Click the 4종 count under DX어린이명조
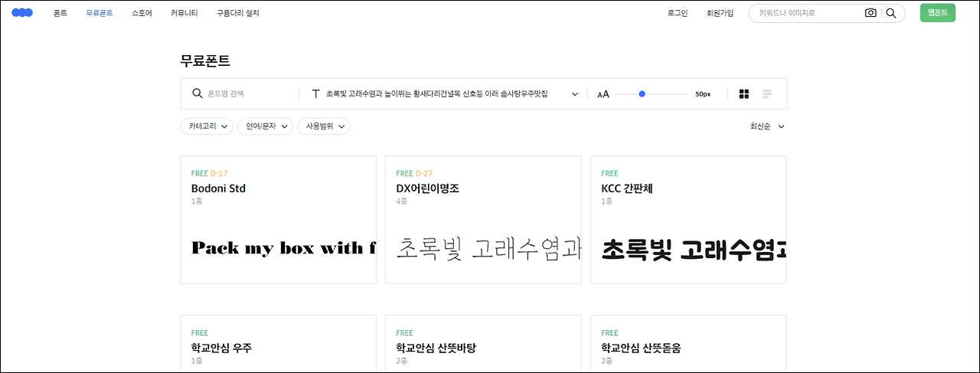 coord(402,201)
